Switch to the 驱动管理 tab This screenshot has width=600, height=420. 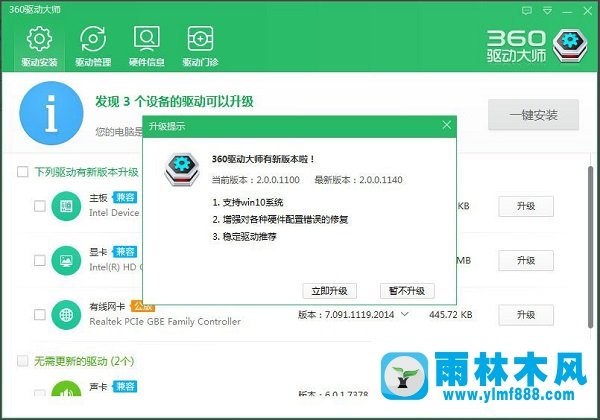93,47
